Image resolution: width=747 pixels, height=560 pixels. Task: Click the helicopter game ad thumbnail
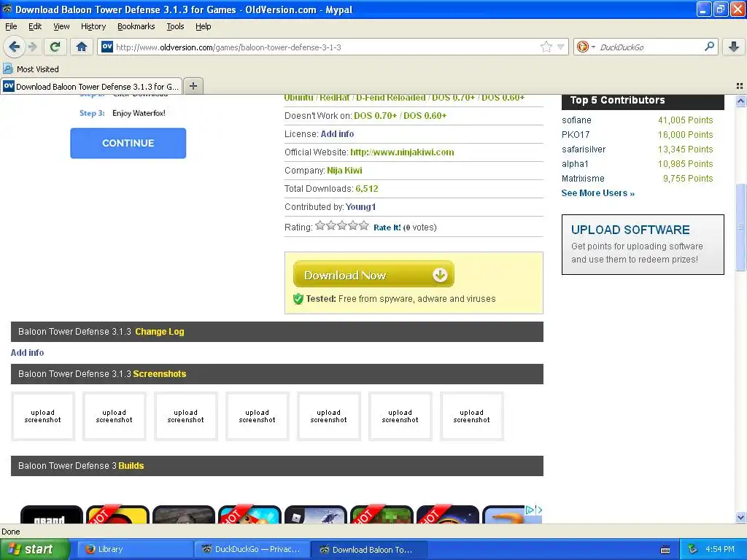316,515
